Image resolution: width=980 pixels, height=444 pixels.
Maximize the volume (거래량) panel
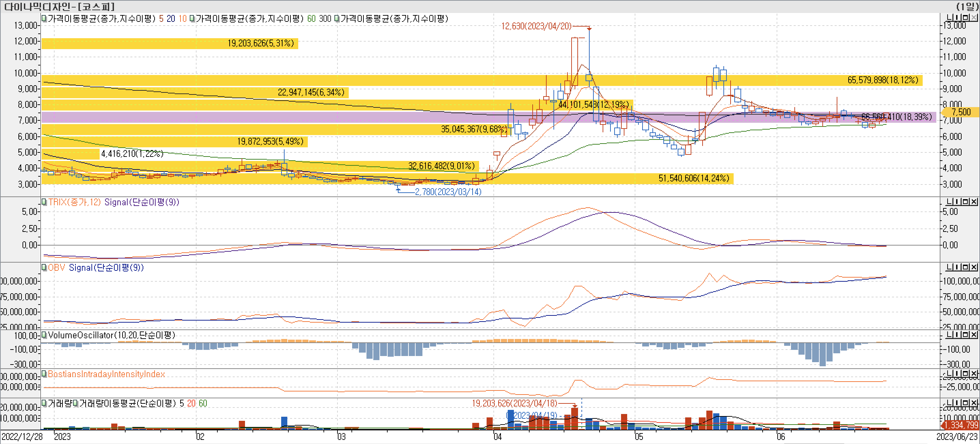(966, 403)
